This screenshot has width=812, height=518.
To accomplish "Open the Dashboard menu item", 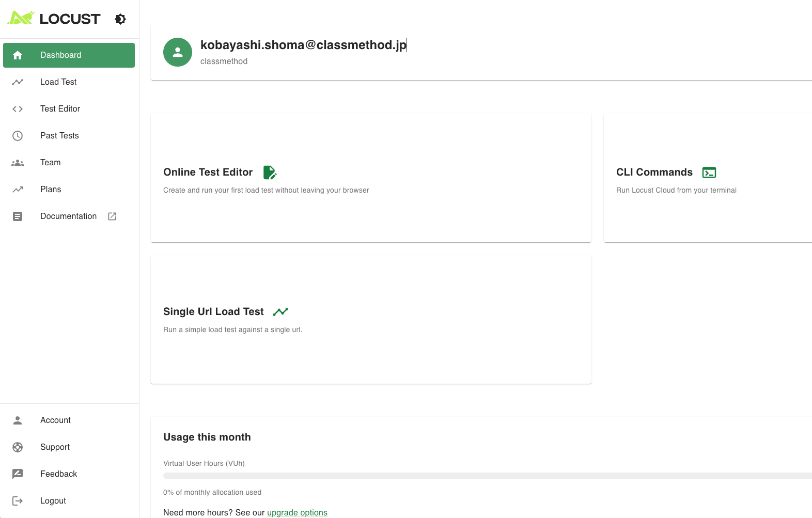I will point(69,55).
